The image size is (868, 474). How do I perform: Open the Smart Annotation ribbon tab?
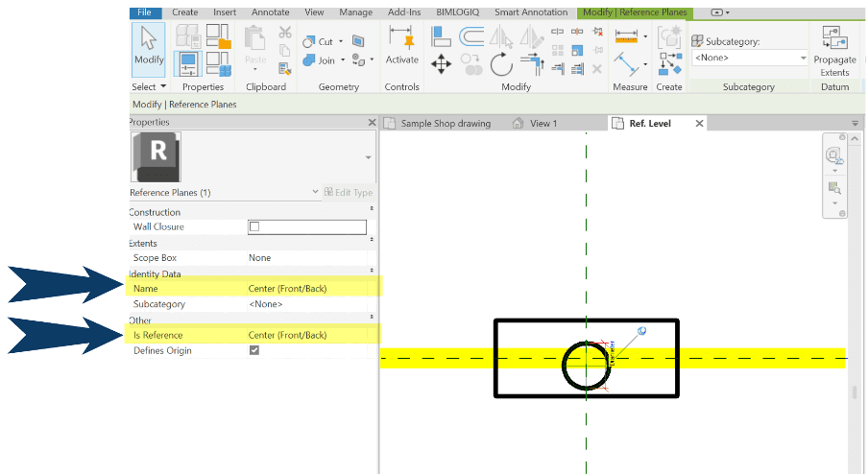tap(531, 12)
